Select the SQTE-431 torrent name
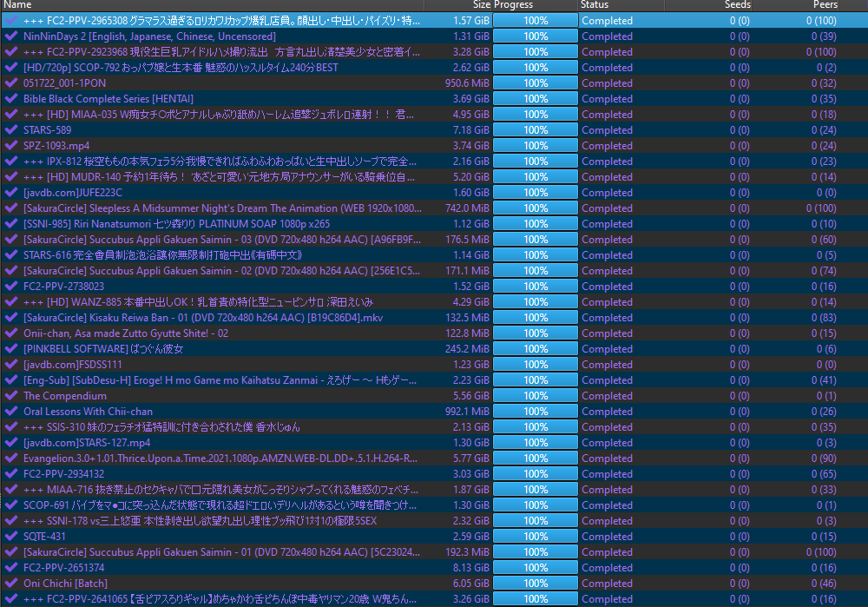 44,537
